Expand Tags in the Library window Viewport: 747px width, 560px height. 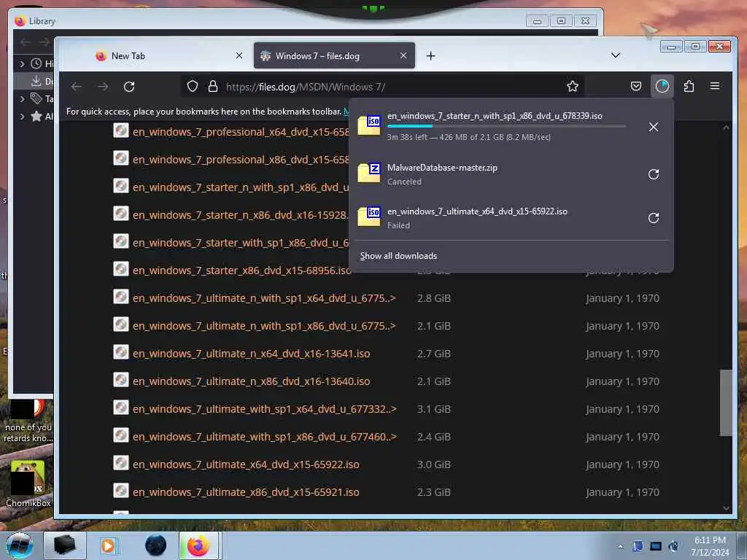(22, 99)
